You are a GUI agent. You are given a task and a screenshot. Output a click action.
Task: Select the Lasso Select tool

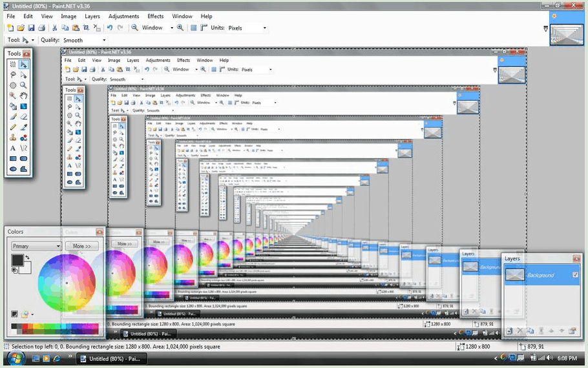[13, 75]
